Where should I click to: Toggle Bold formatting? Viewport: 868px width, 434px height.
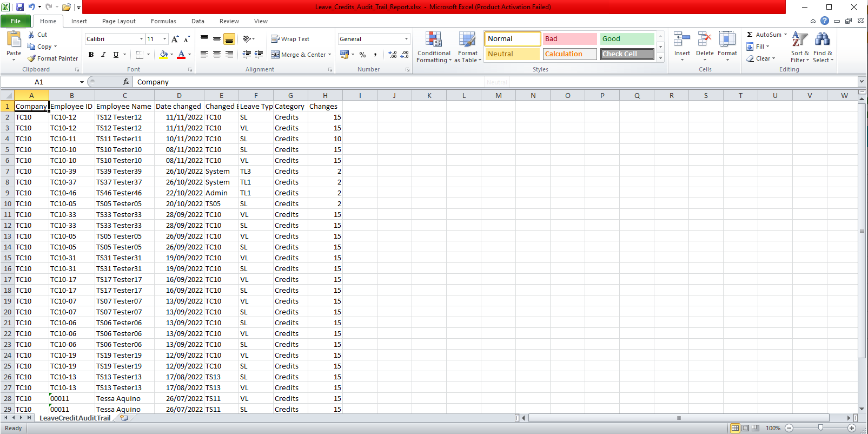coord(91,55)
